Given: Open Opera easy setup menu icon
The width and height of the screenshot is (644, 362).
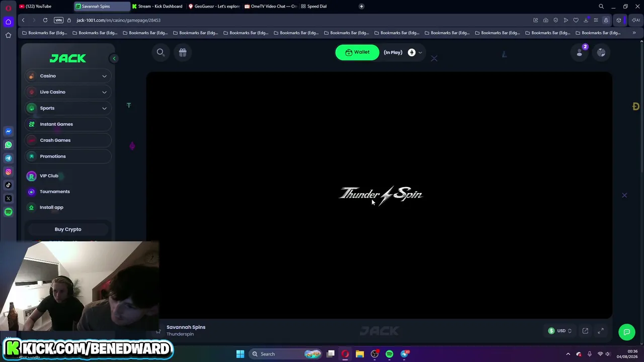Looking at the screenshot, I should [596, 20].
